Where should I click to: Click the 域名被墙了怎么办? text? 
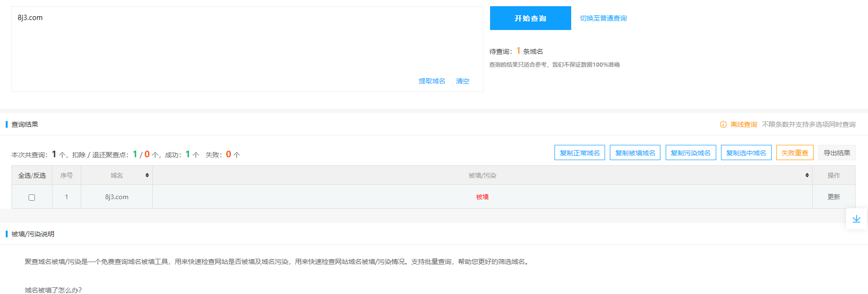pyautogui.click(x=53, y=290)
